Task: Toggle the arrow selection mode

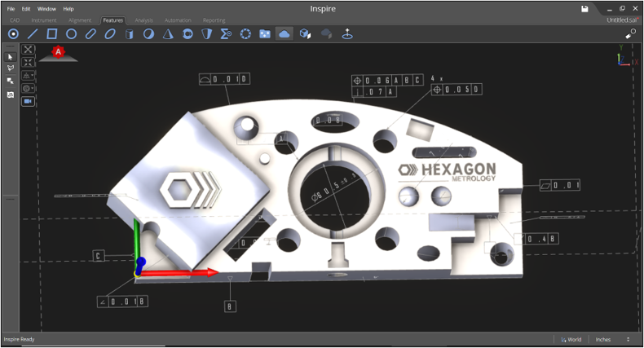Action: [x=10, y=56]
